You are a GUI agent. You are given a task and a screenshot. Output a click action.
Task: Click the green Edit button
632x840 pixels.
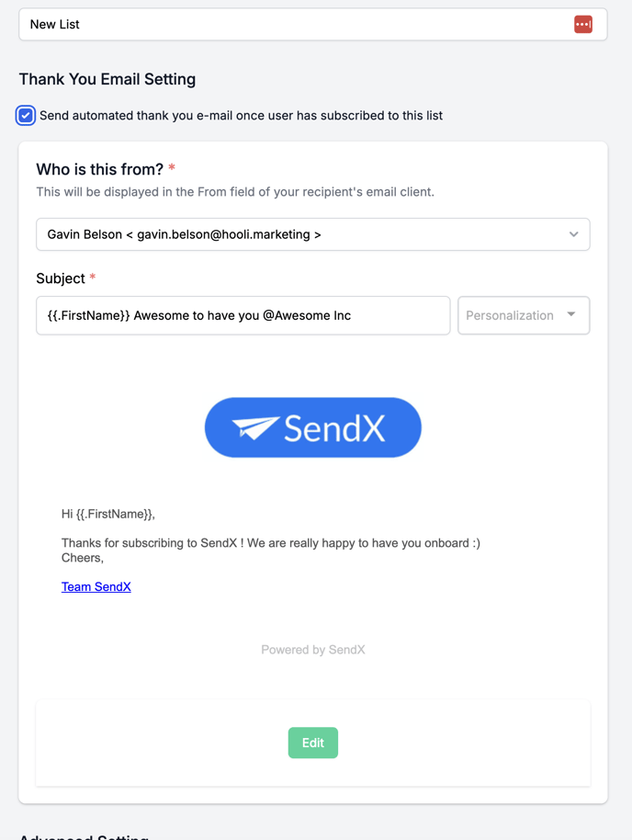coord(313,743)
